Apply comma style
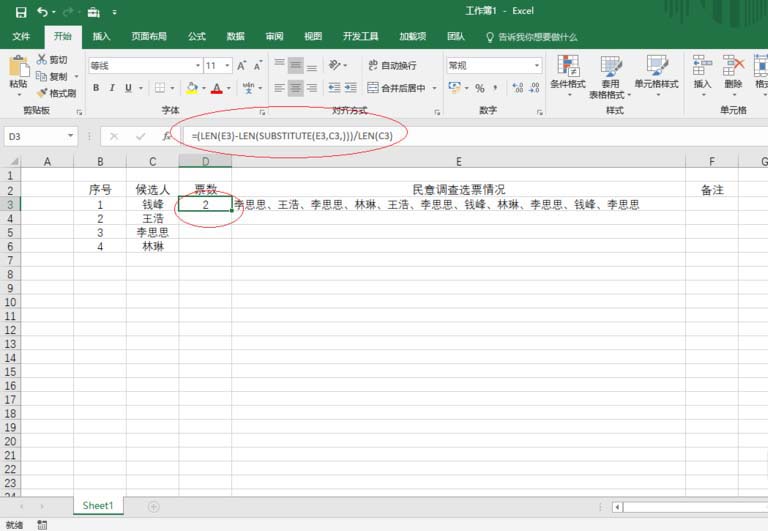This screenshot has height=531, width=768. pyautogui.click(x=496, y=88)
